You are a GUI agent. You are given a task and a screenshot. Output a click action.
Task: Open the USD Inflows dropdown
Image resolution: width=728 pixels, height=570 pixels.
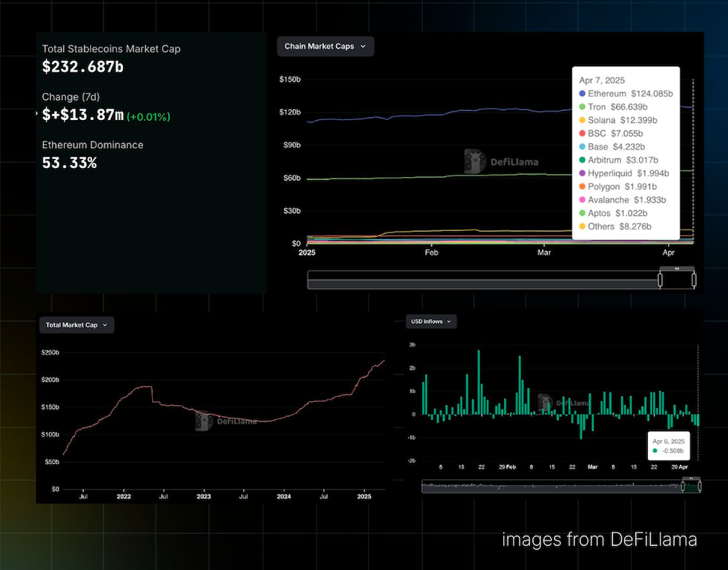pyautogui.click(x=431, y=322)
